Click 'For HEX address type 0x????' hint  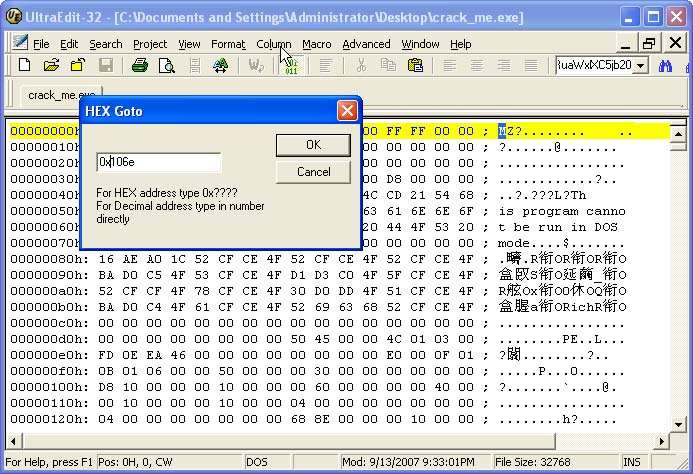[x=167, y=193]
